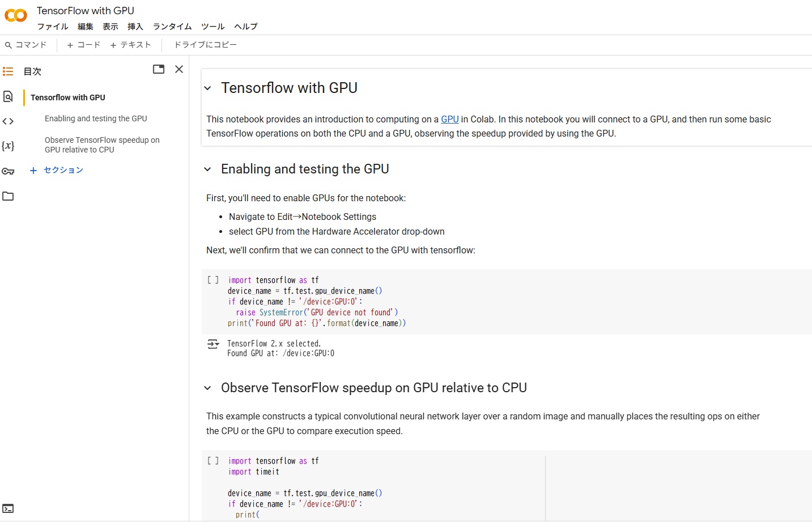Click the Observe TensorFlow speedup on GPU heading
Viewport: 812px width, 522px height.
374,388
